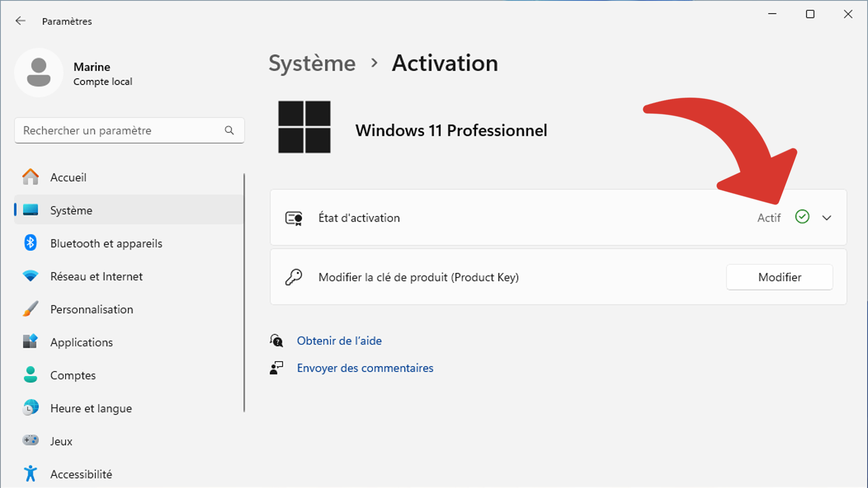Click the Accessibilité figure icon
The height and width of the screenshot is (488, 868).
coord(30,473)
